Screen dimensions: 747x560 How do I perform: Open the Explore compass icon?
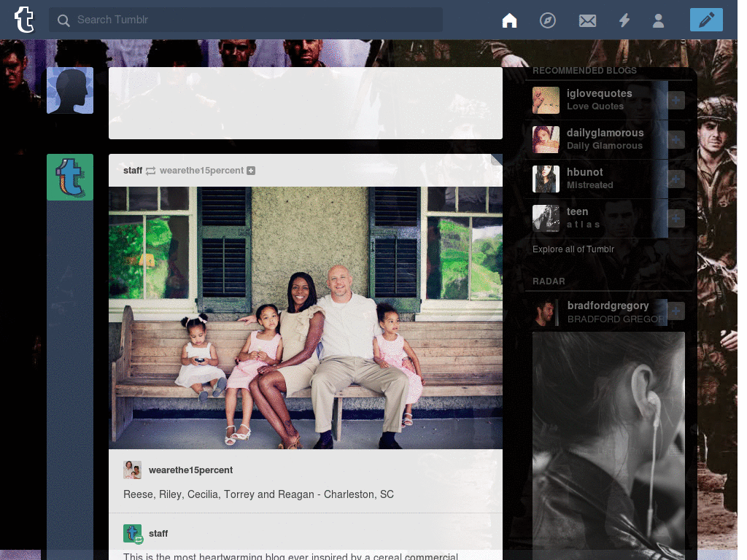pos(548,20)
